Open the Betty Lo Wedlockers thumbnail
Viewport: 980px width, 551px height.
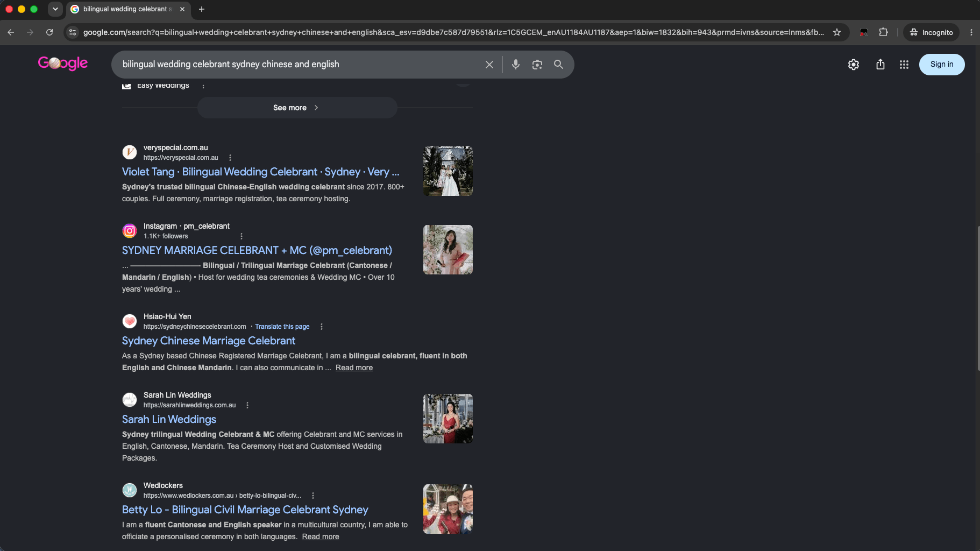coord(448,509)
